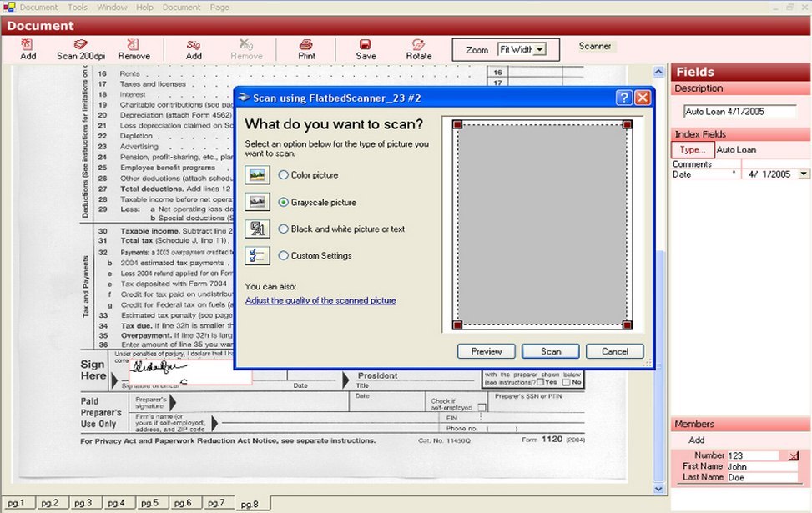This screenshot has width=812, height=513.
Task: Click the Preview button
Action: [486, 351]
